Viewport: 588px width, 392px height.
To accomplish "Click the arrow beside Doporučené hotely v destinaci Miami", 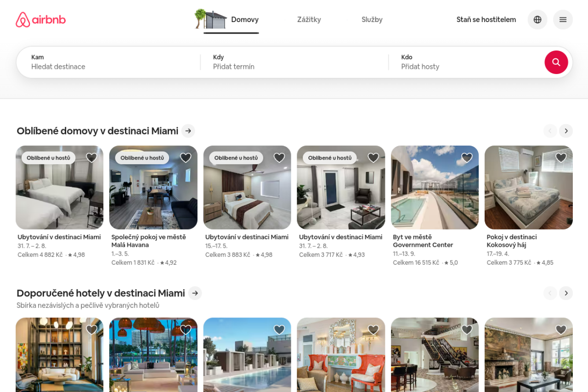I will [195, 293].
